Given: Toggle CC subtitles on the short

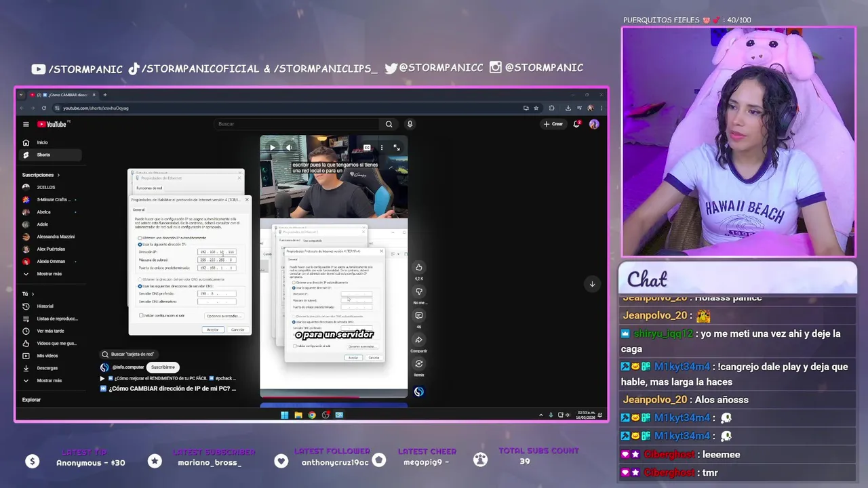Looking at the screenshot, I should click(367, 148).
